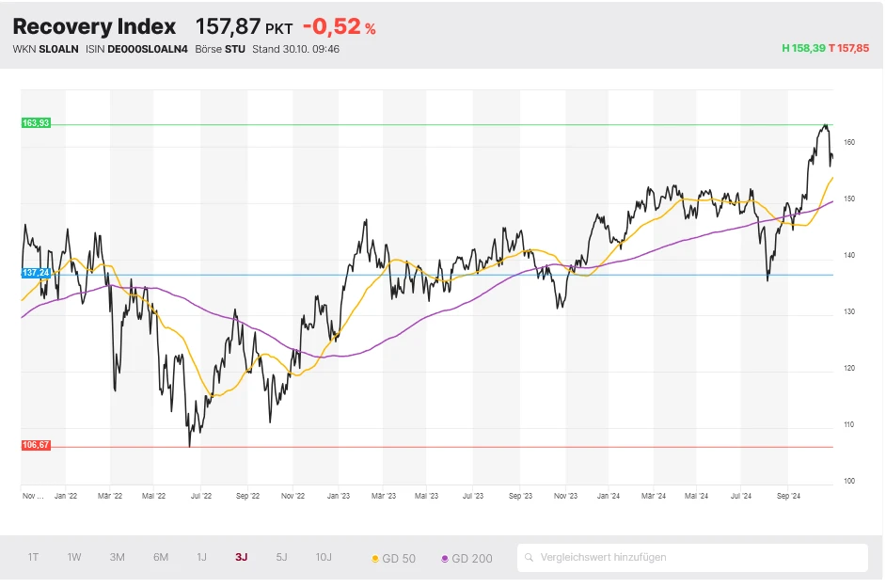Open the 5J period view

[280, 557]
